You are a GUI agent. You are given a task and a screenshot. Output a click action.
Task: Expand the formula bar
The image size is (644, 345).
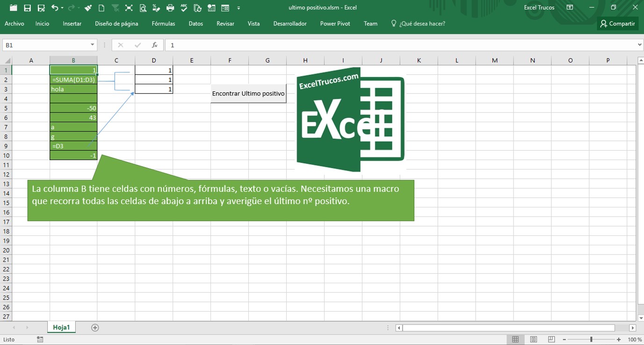[x=640, y=45]
